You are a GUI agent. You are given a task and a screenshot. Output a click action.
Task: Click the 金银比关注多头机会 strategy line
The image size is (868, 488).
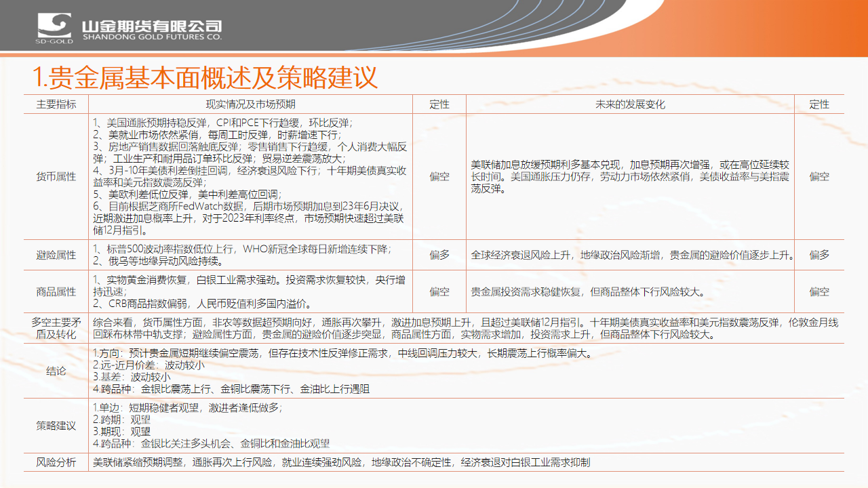[x=211, y=443]
